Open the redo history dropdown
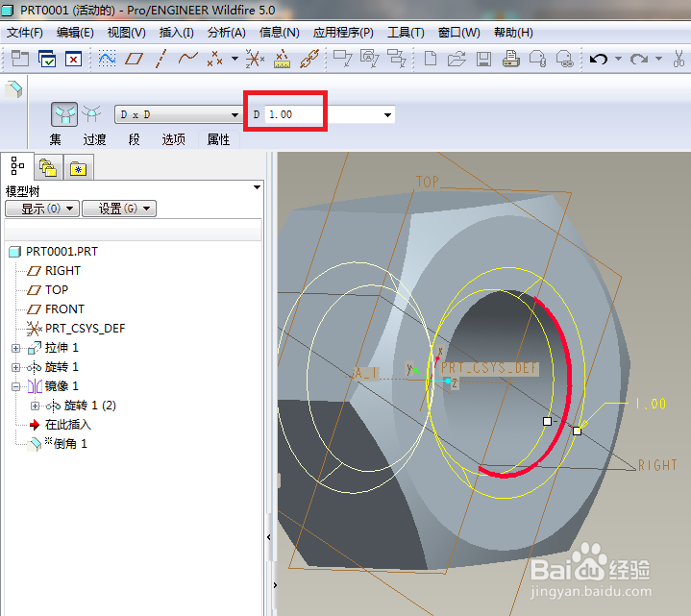The height and width of the screenshot is (616, 691). [x=659, y=59]
